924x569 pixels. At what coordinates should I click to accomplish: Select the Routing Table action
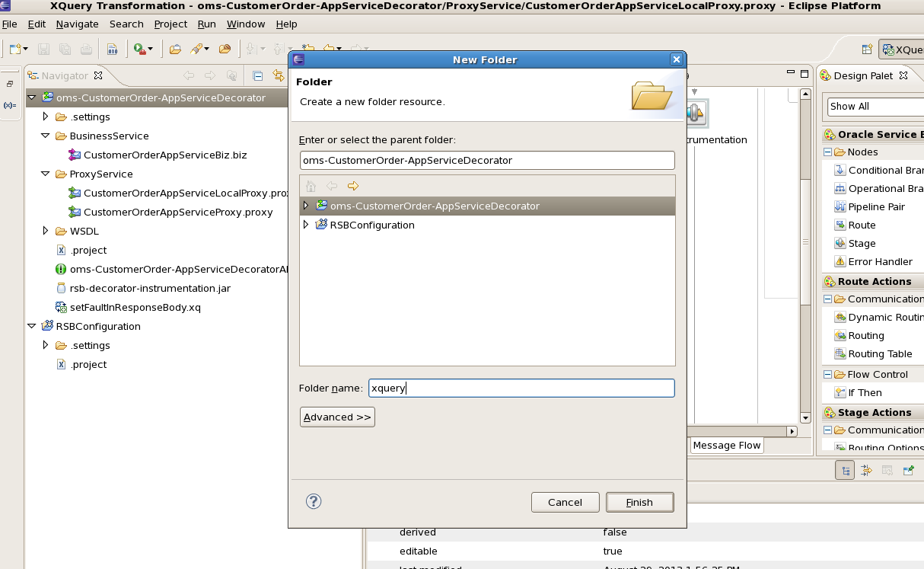(873, 353)
